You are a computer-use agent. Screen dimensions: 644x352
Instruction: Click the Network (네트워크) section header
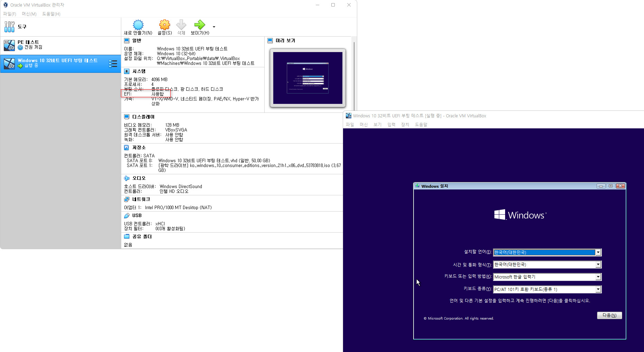click(x=141, y=199)
